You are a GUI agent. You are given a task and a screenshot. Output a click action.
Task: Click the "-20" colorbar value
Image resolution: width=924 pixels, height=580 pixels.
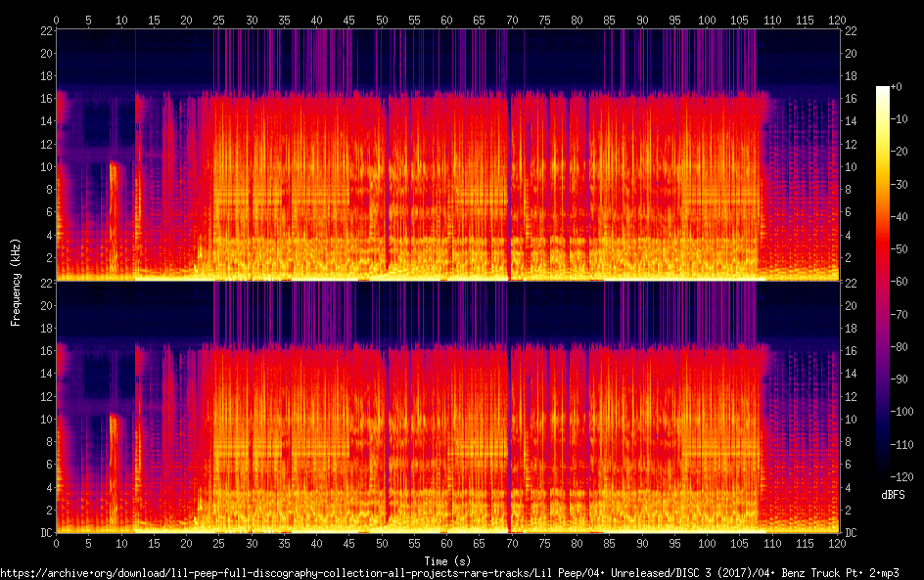pos(899,152)
